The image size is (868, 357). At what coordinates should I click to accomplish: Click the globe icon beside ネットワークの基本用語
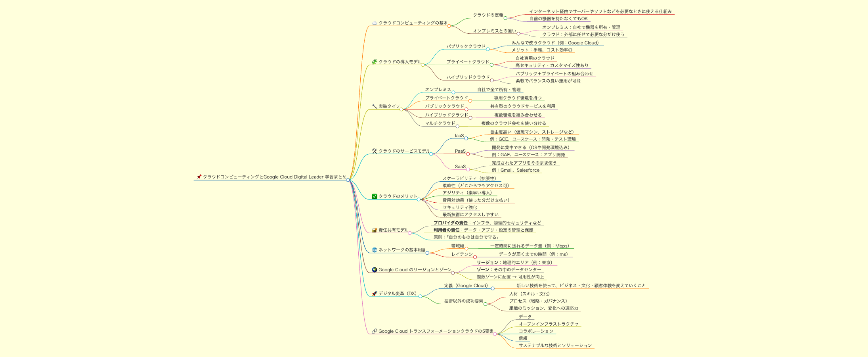click(375, 250)
